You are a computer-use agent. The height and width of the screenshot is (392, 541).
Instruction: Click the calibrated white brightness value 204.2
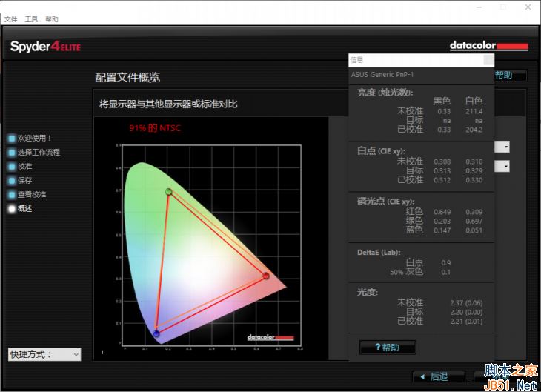pos(474,130)
